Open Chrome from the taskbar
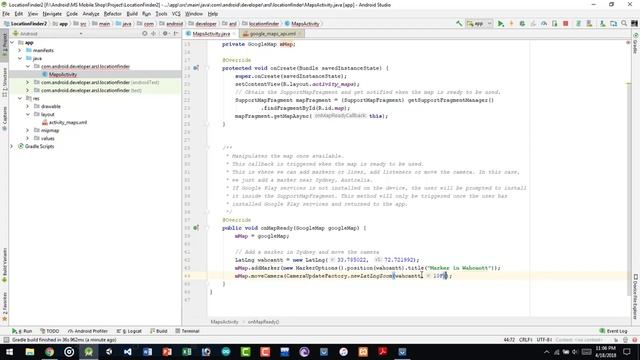The height and width of the screenshot is (360, 640). (49, 352)
